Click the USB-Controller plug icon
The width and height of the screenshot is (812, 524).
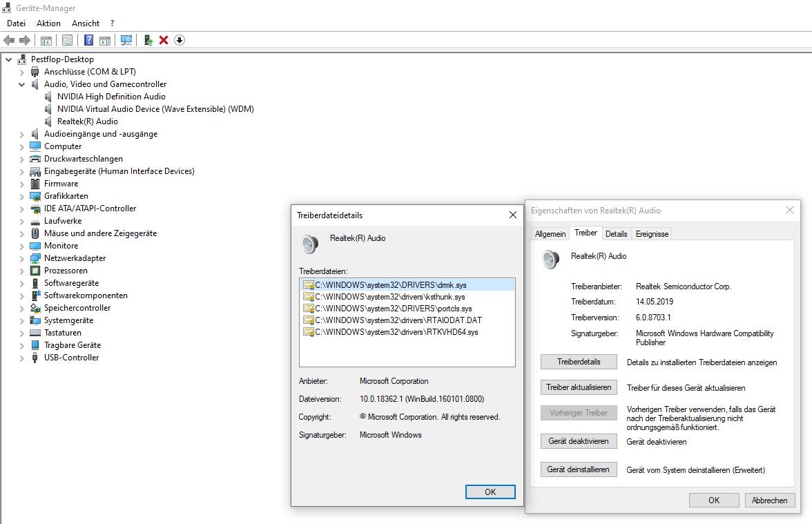35,358
